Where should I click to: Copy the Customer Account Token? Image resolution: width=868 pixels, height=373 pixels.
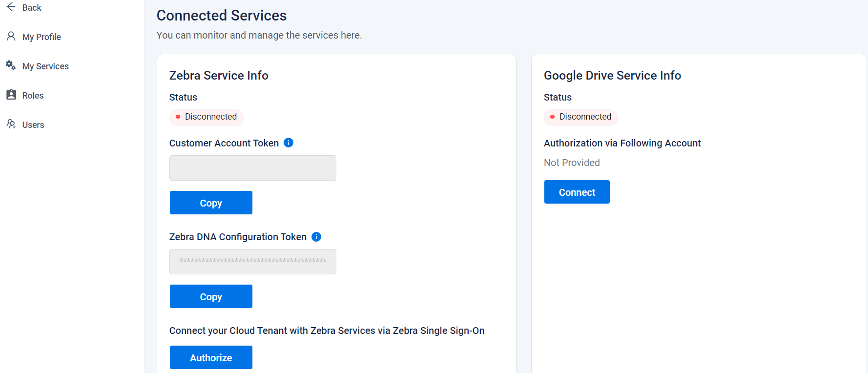coord(211,203)
